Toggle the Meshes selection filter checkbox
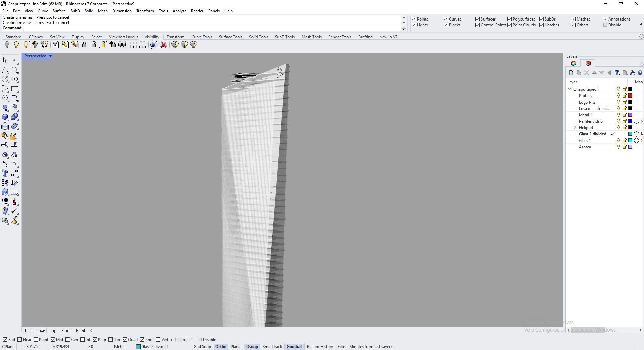The image size is (644, 350). pos(573,19)
